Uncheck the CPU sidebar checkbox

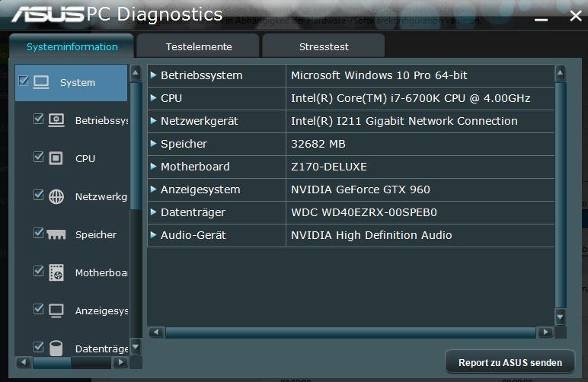(39, 156)
